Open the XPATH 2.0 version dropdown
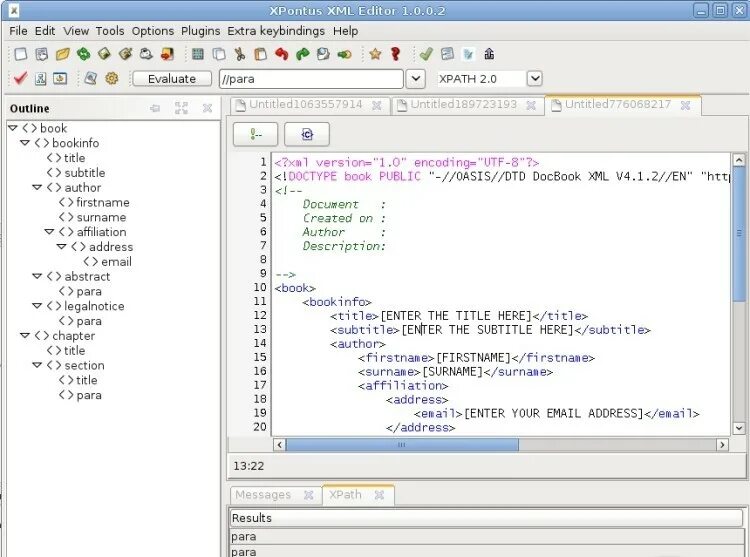The height and width of the screenshot is (557, 750). (535, 78)
